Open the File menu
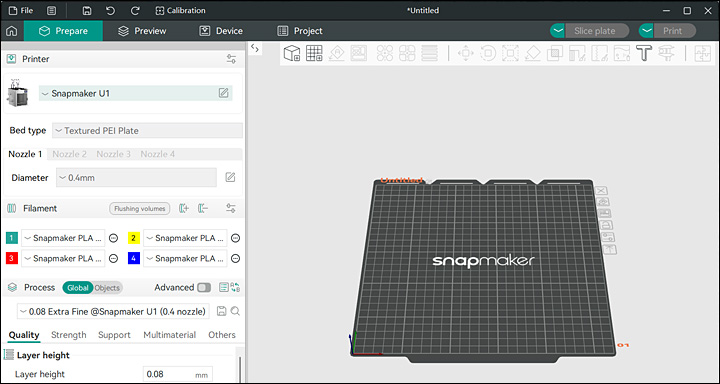Image resolution: width=720 pixels, height=384 pixels. [x=21, y=11]
